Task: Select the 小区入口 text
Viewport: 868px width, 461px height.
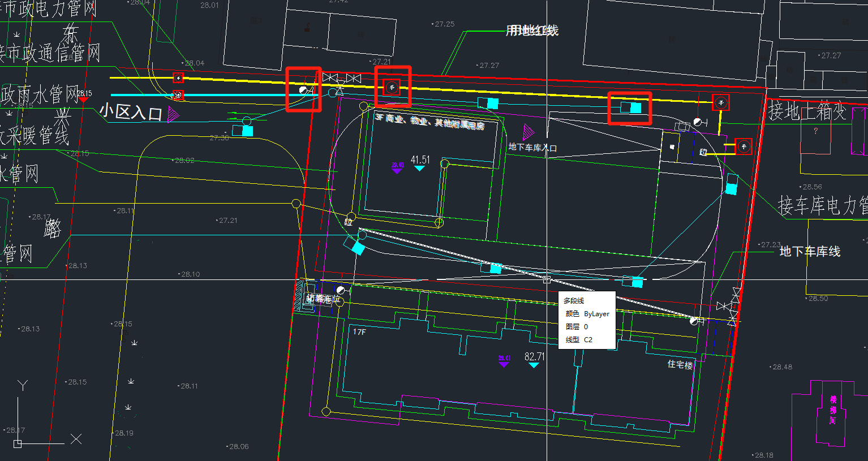Action: (x=131, y=111)
